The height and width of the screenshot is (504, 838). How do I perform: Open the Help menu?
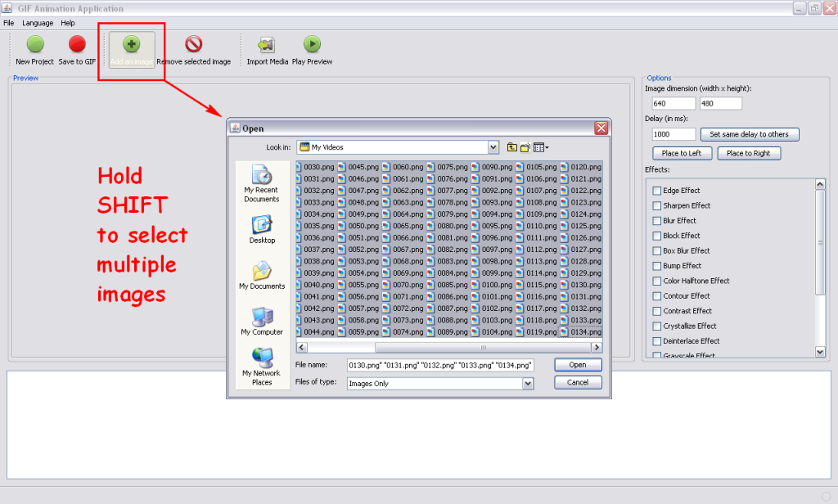pos(68,23)
